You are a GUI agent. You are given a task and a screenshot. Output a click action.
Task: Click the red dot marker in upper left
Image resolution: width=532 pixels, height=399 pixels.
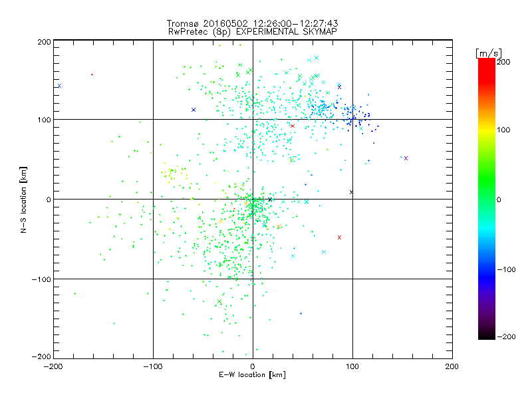tap(92, 74)
